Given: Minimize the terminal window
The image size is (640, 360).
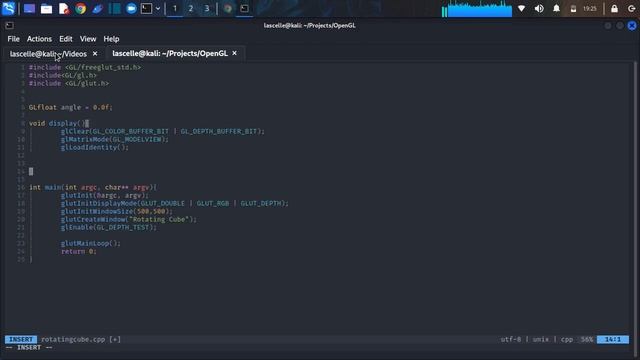Looking at the screenshot, I should [x=608, y=25].
